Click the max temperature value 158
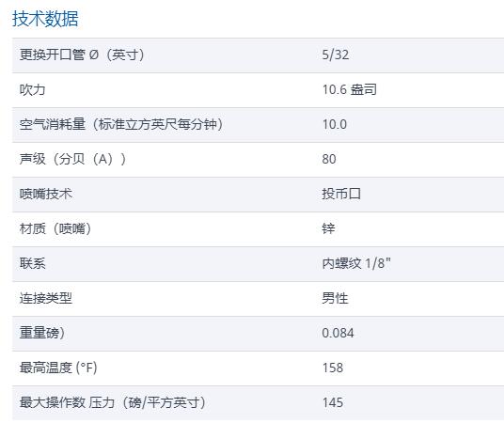504x423 pixels. click(x=333, y=368)
